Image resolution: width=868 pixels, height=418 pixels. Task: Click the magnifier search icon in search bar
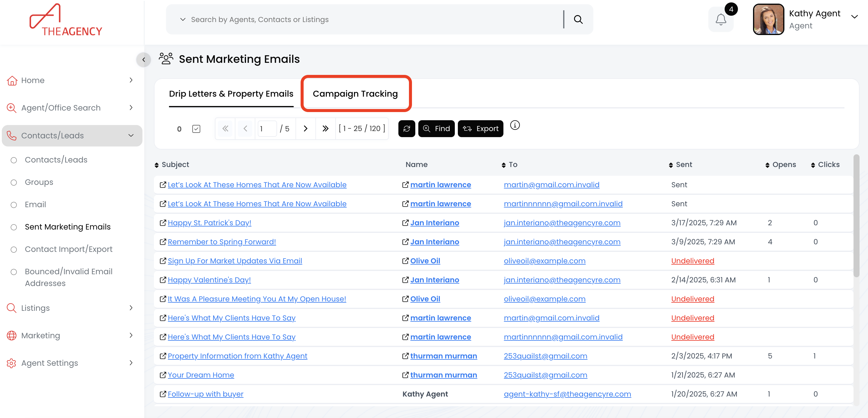(x=578, y=20)
